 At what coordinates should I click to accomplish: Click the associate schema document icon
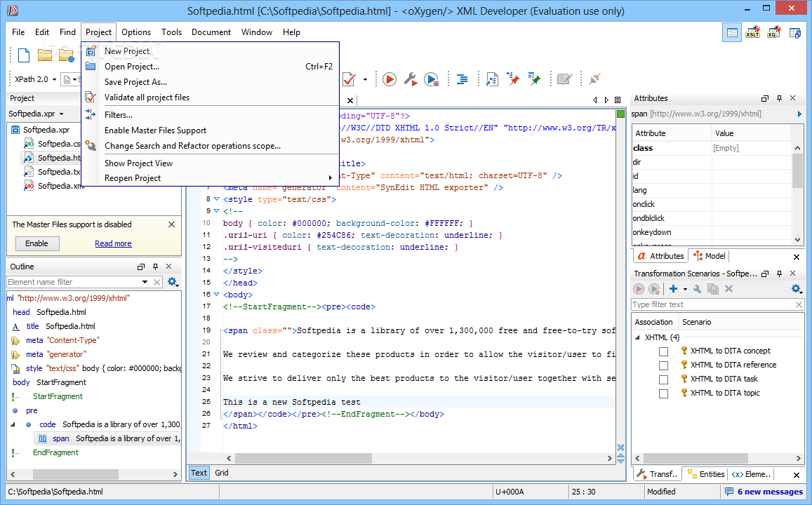(x=492, y=79)
